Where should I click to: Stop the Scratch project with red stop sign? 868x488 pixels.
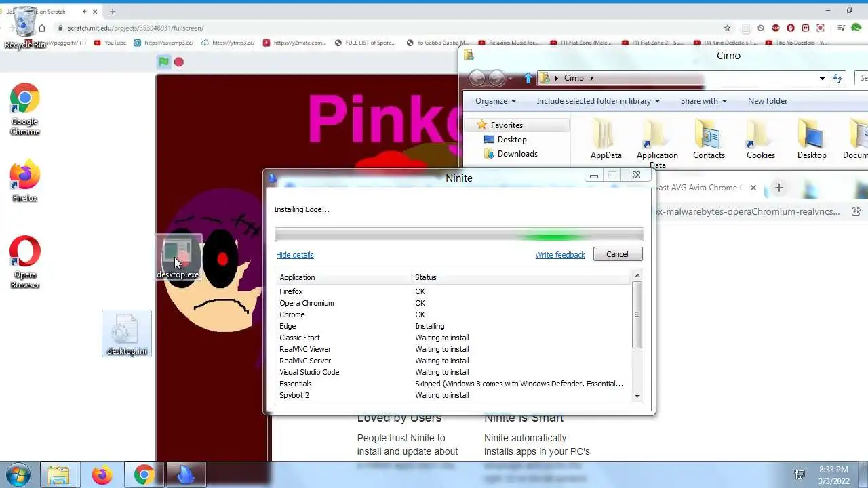point(179,62)
